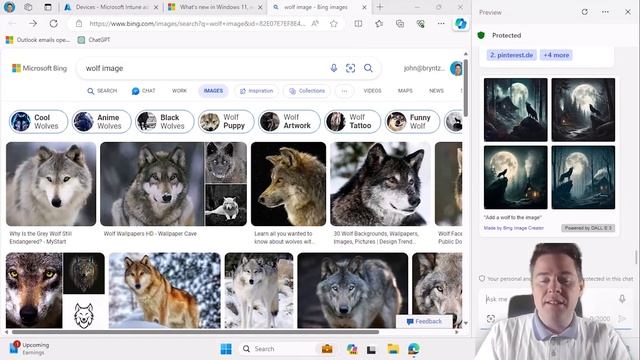Select the Black Wolves filter chip
The image size is (640, 360).
click(x=165, y=122)
